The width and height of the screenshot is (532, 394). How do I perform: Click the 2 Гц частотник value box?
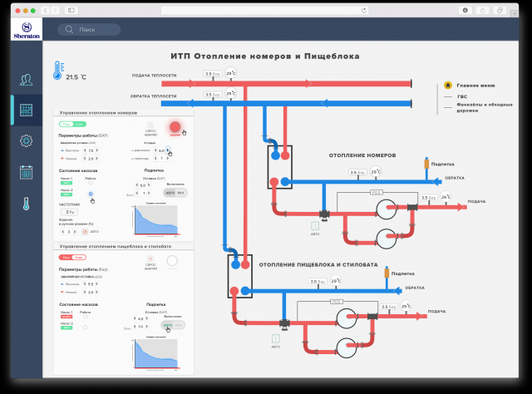(x=70, y=212)
